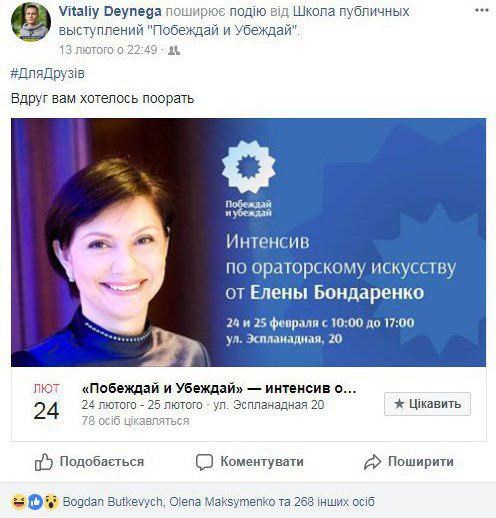The image size is (496, 518).
Task: Open Bogdan Butkevych profile
Action: (113, 502)
